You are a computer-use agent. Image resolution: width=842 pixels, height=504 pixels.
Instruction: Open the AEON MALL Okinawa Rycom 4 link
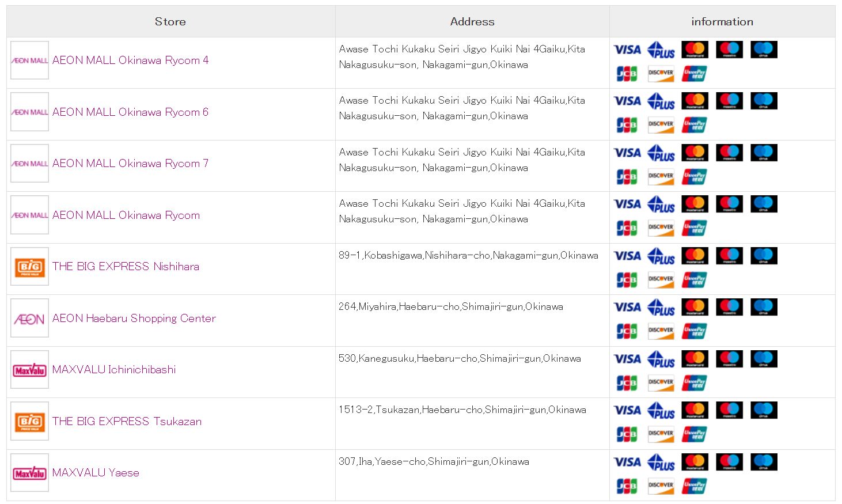pyautogui.click(x=131, y=60)
